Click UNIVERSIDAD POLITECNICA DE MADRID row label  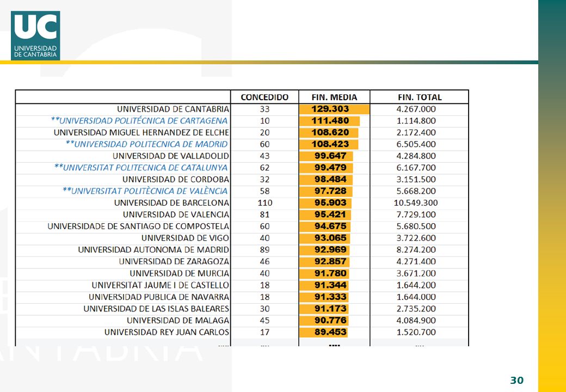click(x=146, y=144)
